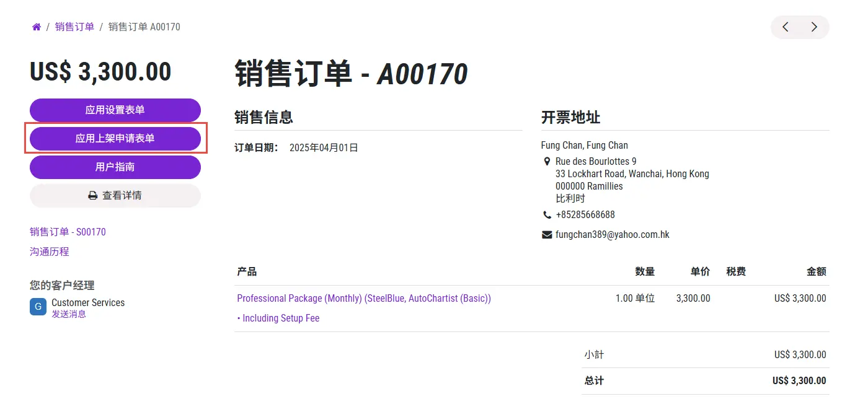This screenshot has height=399, width=868.
Task: Click the name Fung Chan, Fung Chan
Action: coord(585,146)
